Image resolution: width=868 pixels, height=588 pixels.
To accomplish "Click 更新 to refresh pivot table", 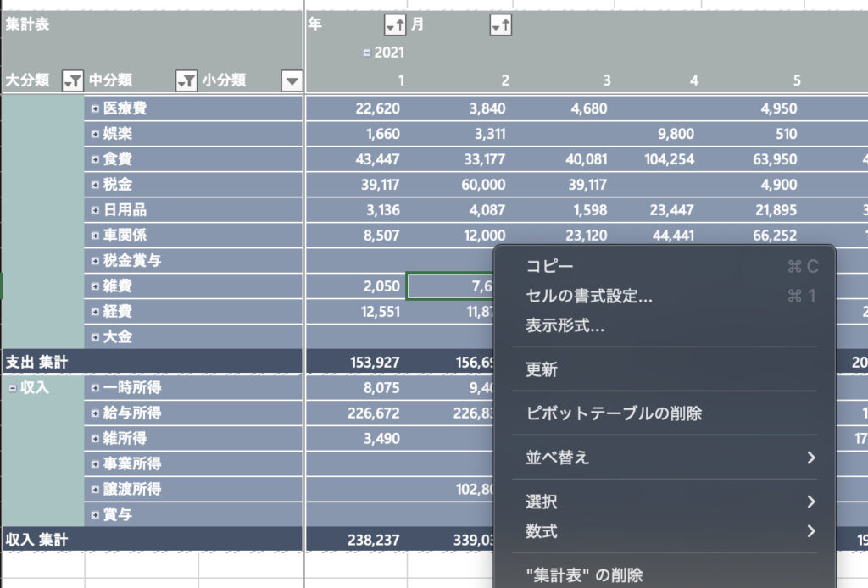I will coord(542,370).
